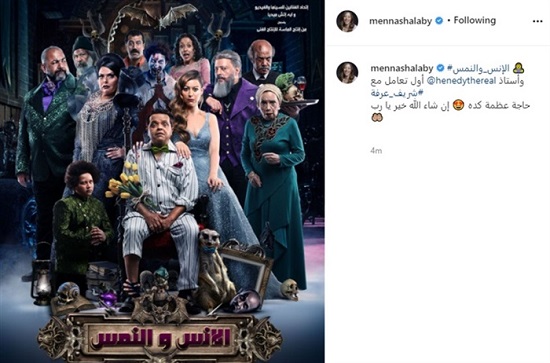The image size is (550, 363).
Task: Click the verified badge in the caption line
Action: point(440,68)
